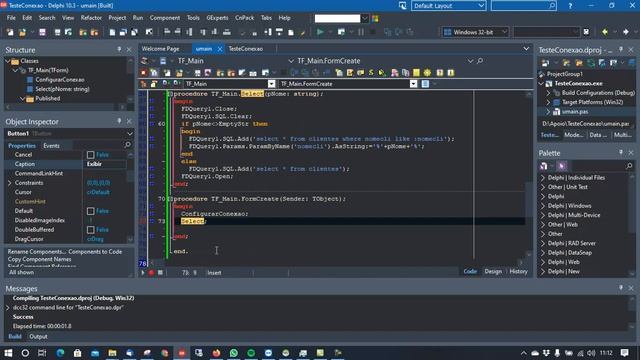Open WhatsApp from the taskbar
Image resolution: width=640 pixels, height=360 pixels.
[234, 353]
